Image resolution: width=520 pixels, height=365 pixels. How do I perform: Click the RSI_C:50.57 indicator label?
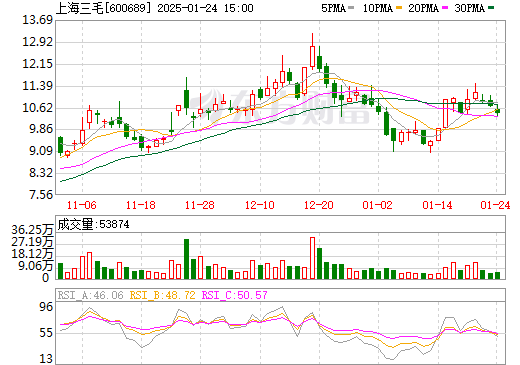click(235, 295)
